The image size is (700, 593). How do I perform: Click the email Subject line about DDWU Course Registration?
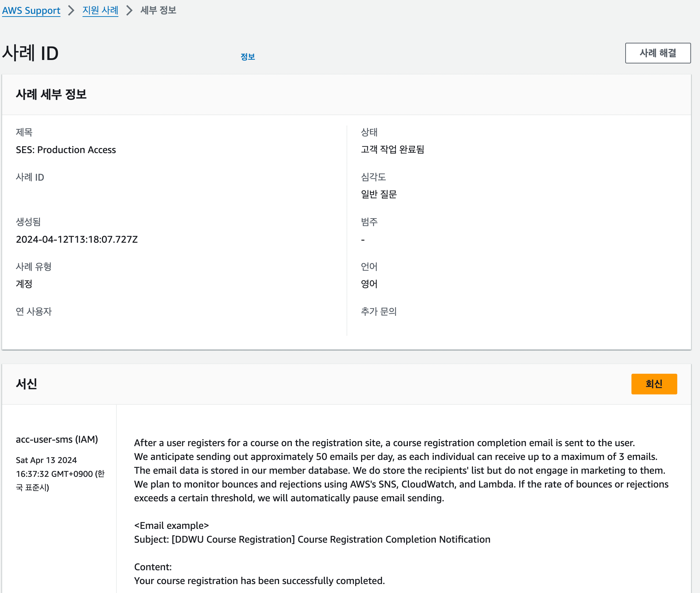[x=312, y=540]
